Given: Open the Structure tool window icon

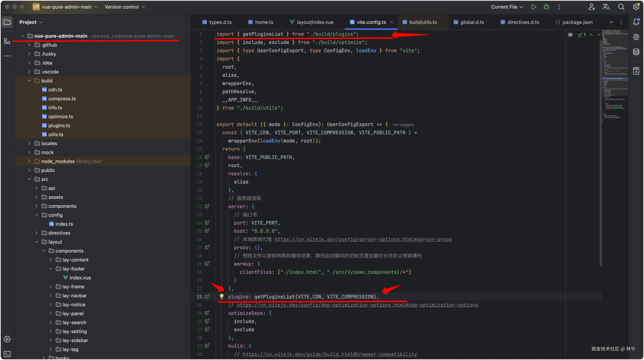Looking at the screenshot, I should tap(7, 41).
